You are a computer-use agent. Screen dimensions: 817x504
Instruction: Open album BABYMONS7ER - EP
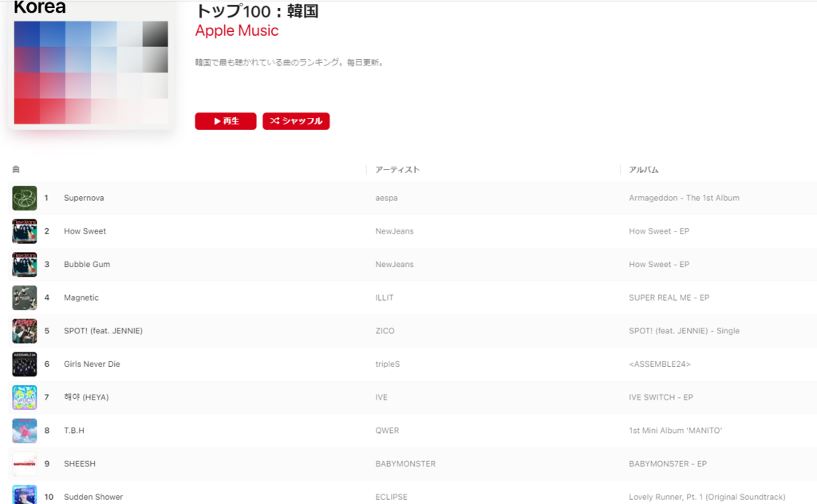tap(668, 464)
